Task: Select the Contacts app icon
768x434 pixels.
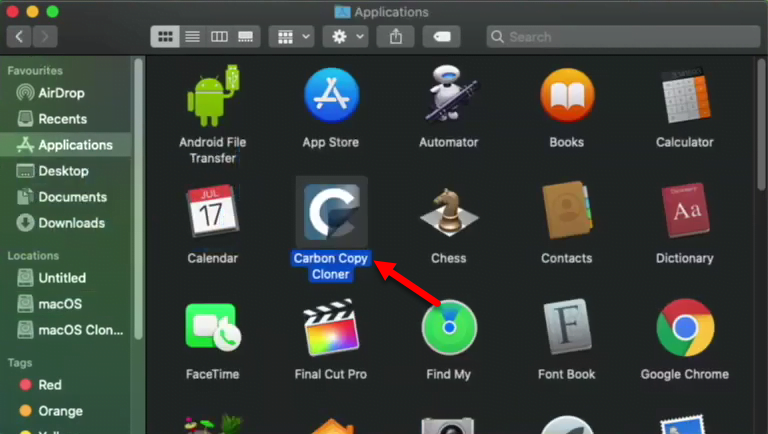Action: click(567, 210)
